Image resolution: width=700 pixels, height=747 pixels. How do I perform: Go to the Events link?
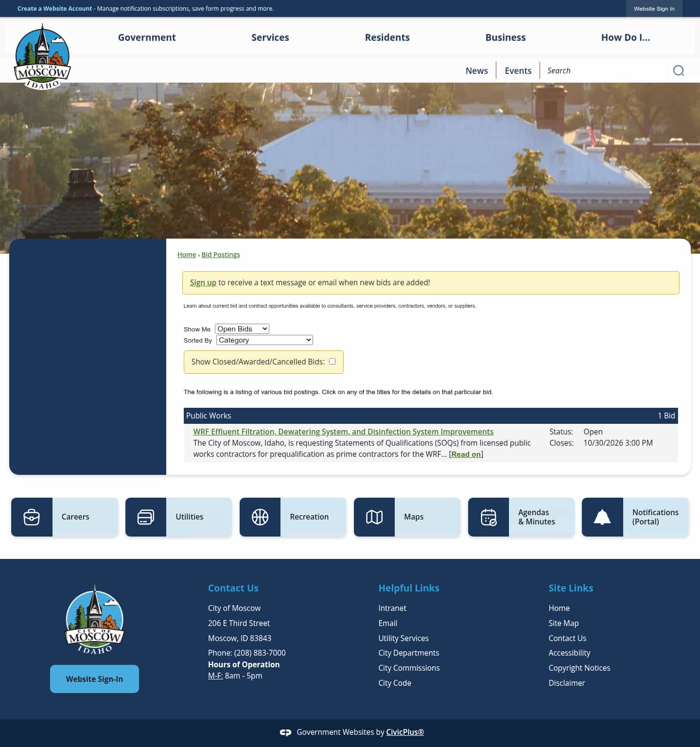click(x=518, y=70)
